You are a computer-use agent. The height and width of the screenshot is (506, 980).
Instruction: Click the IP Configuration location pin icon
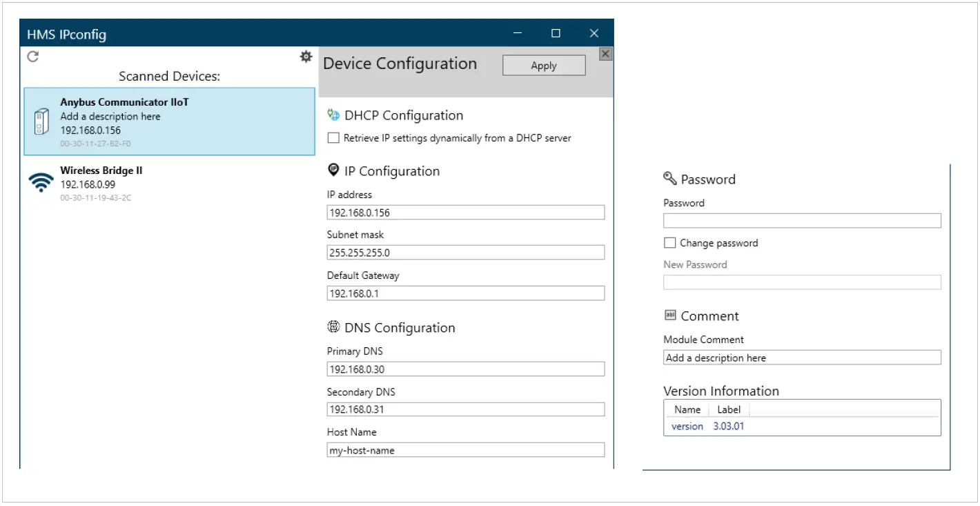333,171
